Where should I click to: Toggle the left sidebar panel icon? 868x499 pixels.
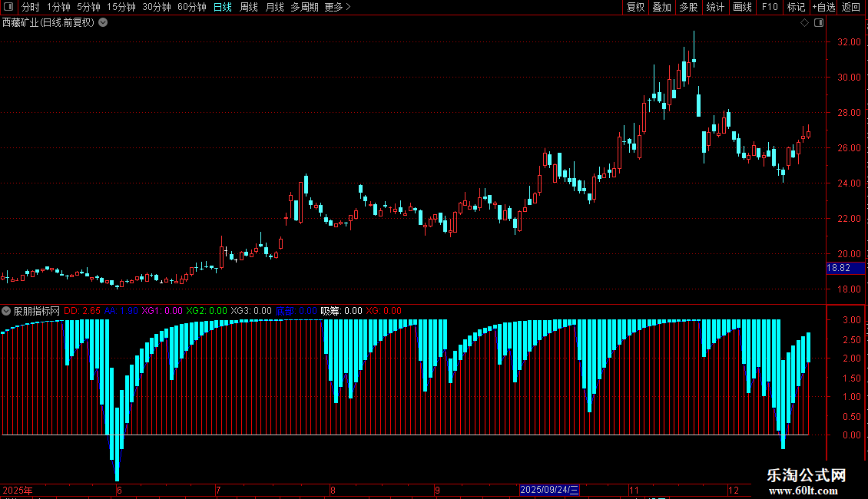coord(8,7)
